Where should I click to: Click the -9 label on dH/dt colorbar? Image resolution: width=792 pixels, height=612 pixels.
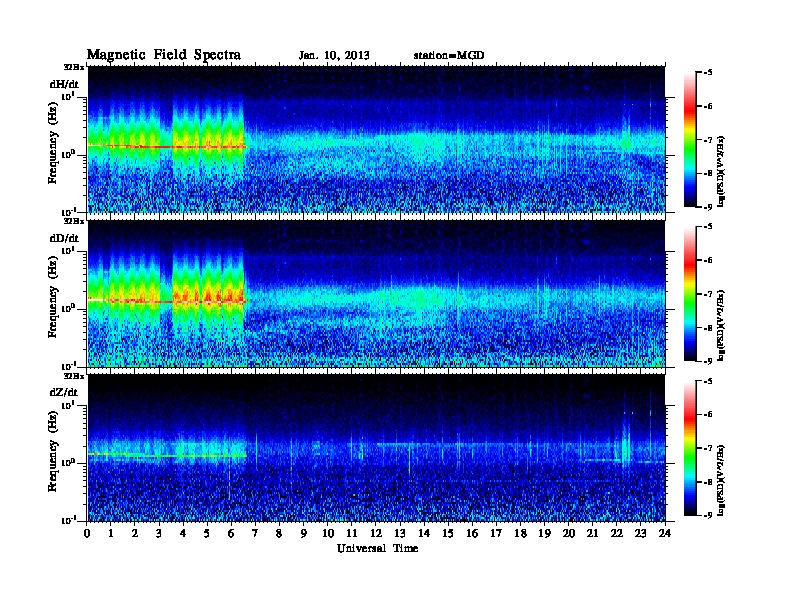pos(708,207)
